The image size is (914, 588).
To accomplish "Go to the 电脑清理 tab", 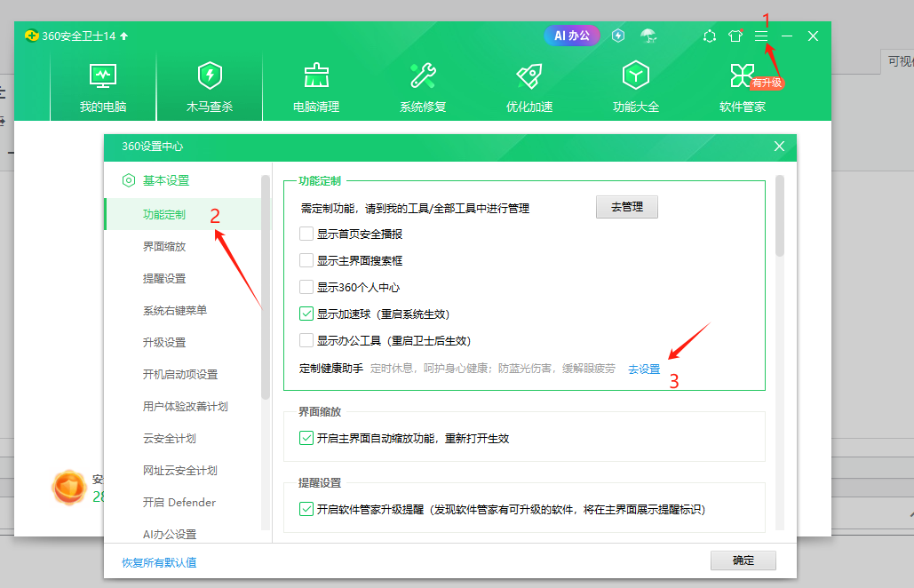I will click(316, 87).
